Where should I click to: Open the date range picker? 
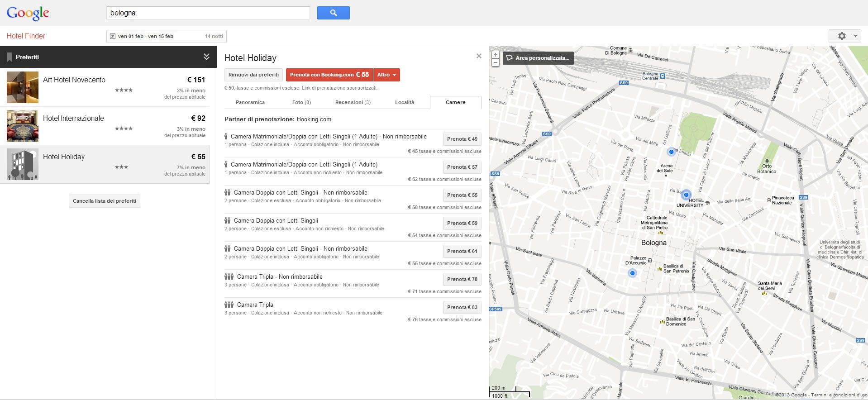(x=166, y=36)
